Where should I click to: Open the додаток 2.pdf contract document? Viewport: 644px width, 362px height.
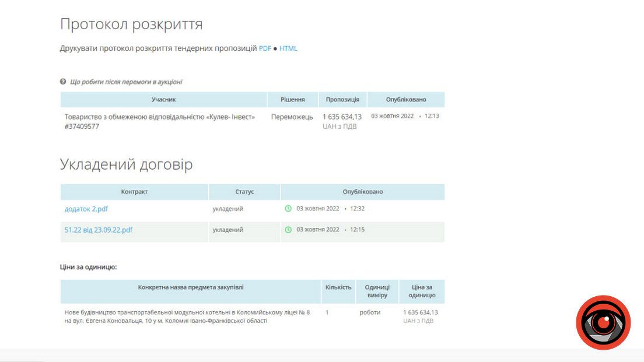(x=85, y=208)
